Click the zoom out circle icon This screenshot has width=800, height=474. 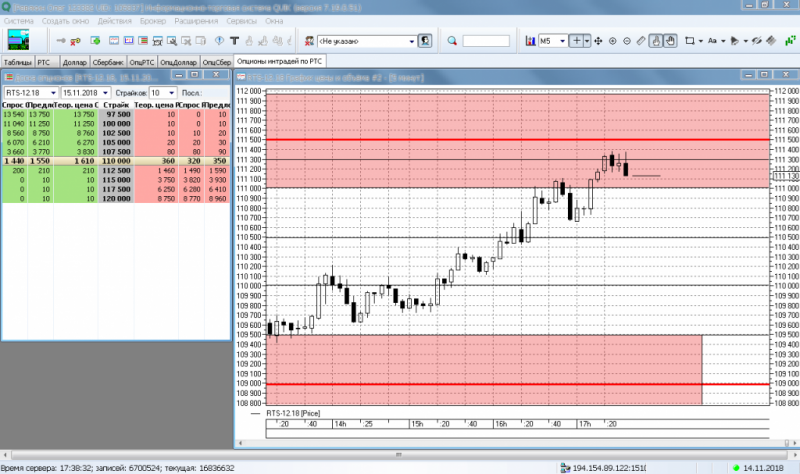pyautogui.click(x=627, y=41)
